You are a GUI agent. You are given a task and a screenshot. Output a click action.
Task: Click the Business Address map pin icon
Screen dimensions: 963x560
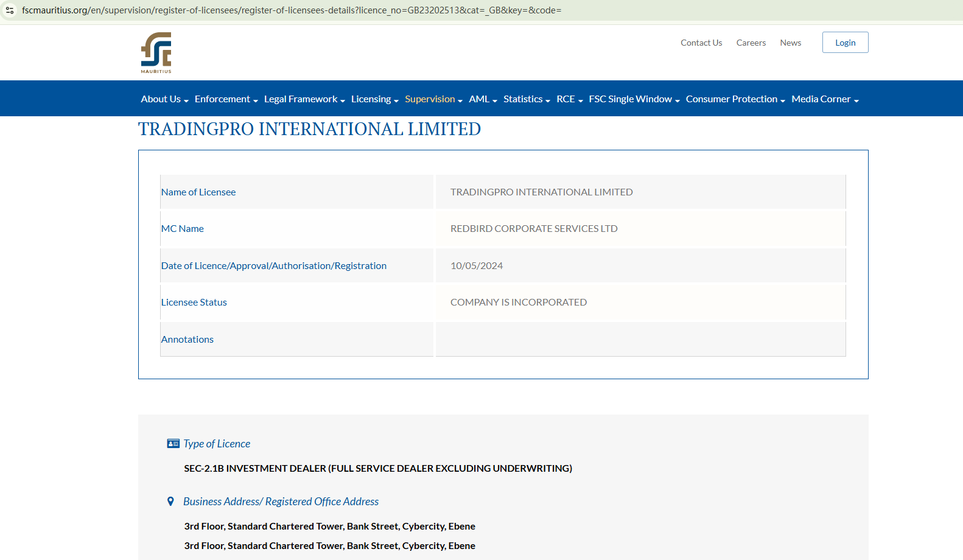170,502
